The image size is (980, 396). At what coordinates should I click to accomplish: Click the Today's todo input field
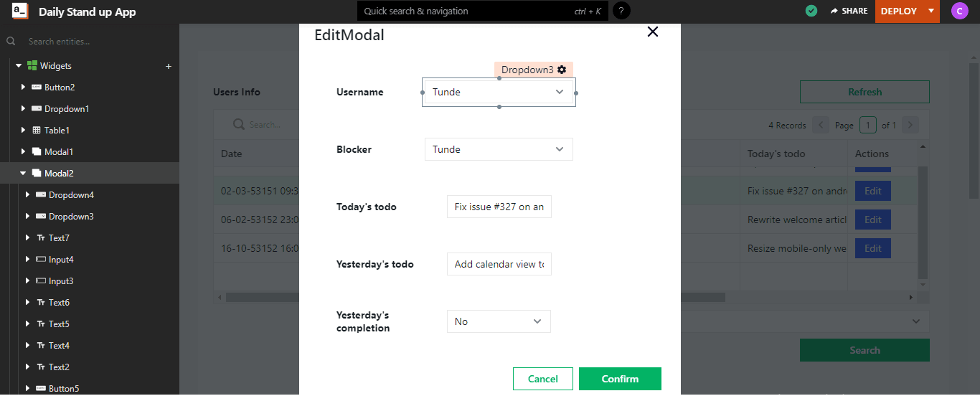499,207
